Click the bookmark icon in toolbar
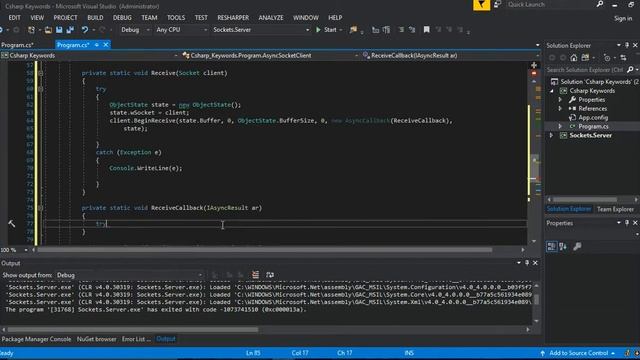This screenshot has height=360, width=640. click(427, 29)
